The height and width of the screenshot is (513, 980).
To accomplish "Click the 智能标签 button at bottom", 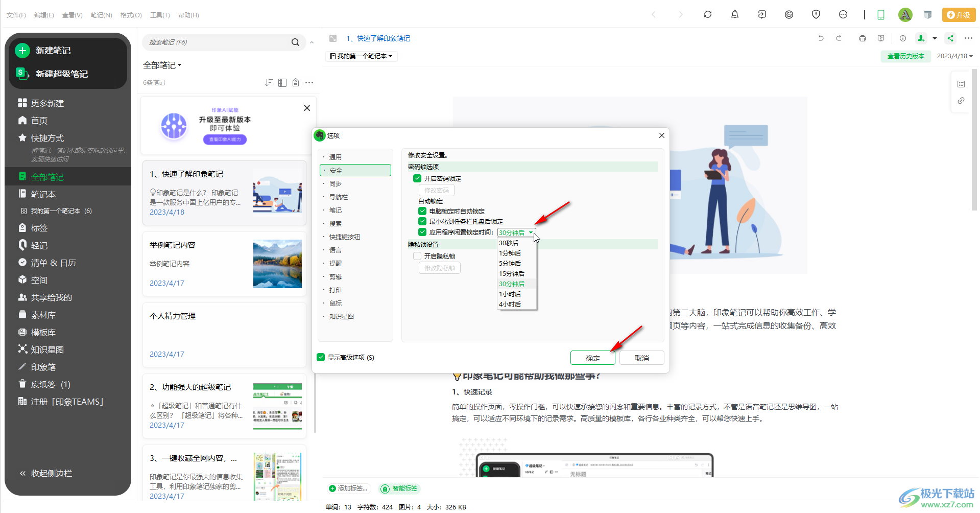I will click(x=399, y=488).
